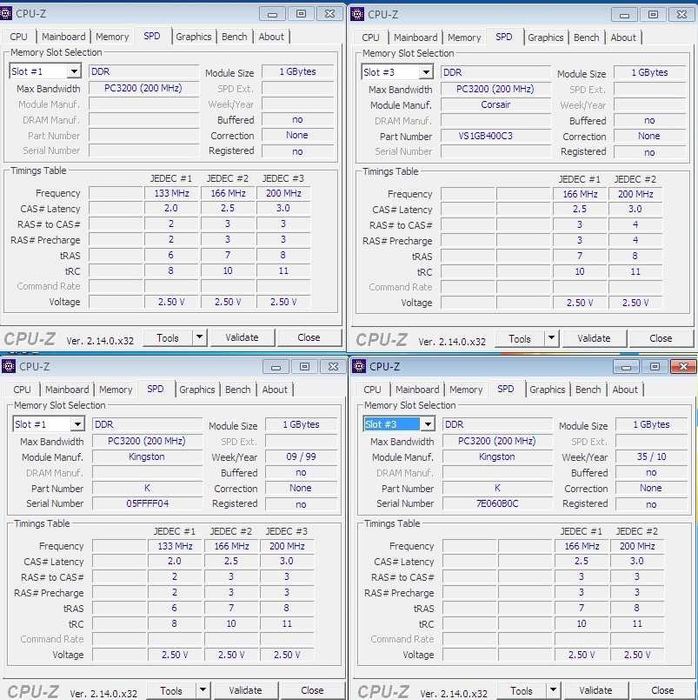This screenshot has height=700, width=698.
Task: Click the Tools button in the Corsair window
Action: 520,339
